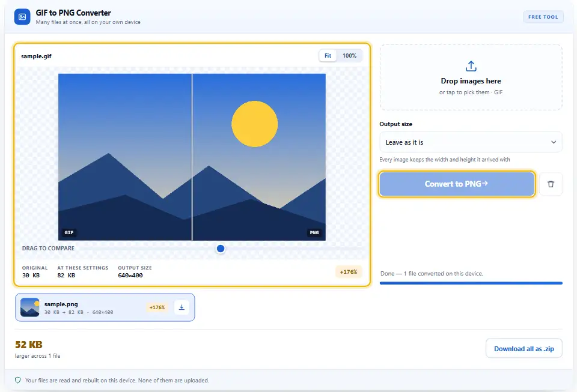The width and height of the screenshot is (577, 392).
Task: Click the shield privacy icon in footer
Action: [x=17, y=380]
